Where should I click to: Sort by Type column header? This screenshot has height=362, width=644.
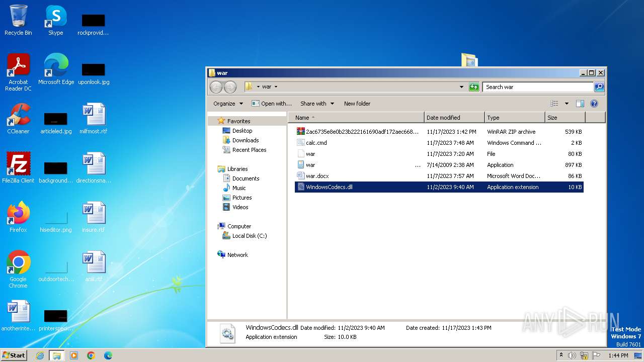(515, 118)
